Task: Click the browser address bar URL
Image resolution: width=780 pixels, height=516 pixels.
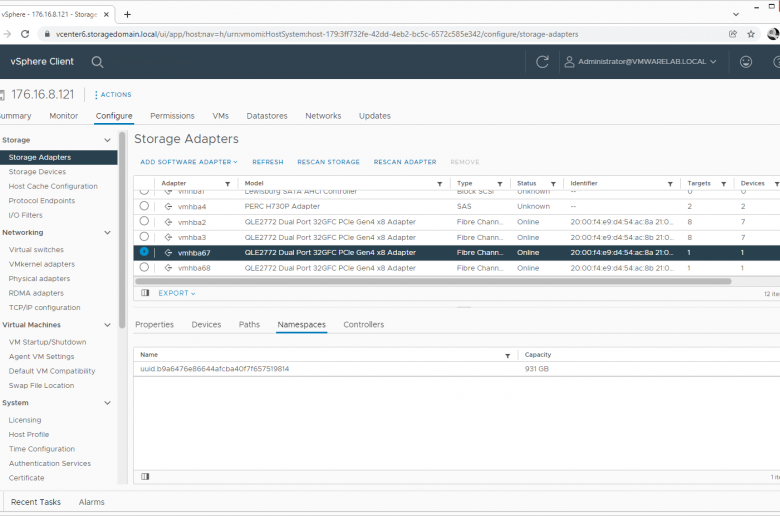Action: point(317,34)
